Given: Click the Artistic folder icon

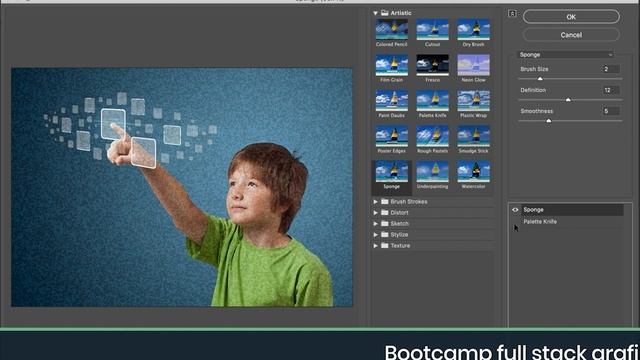Looking at the screenshot, I should click(x=384, y=13).
